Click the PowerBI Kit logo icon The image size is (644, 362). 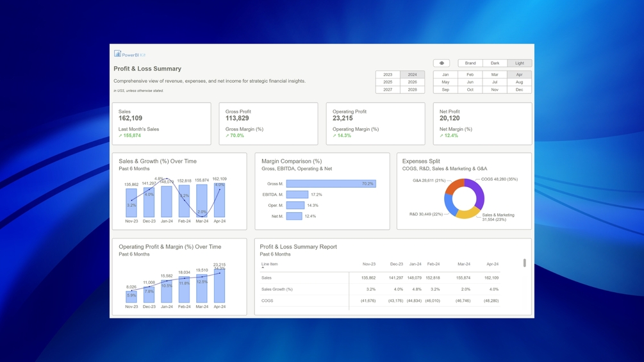(x=117, y=54)
